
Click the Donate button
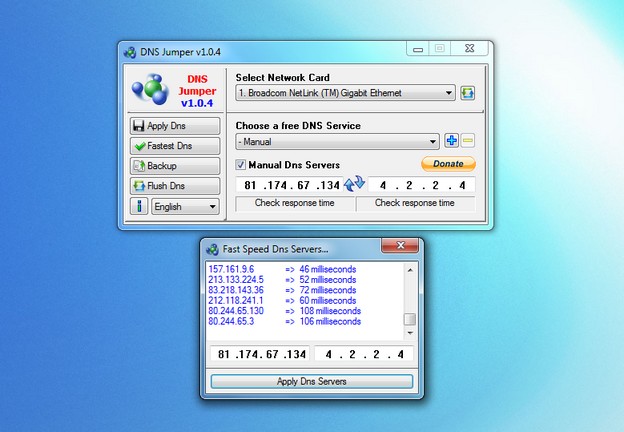(448, 163)
